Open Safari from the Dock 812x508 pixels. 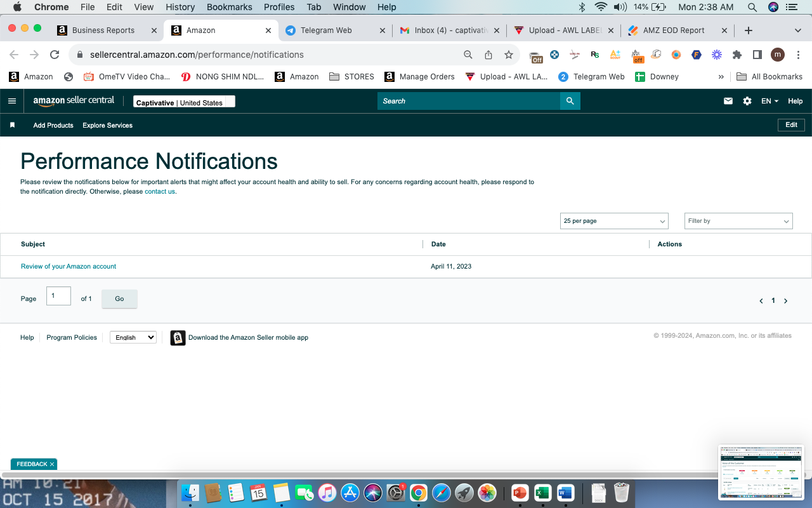click(x=442, y=493)
